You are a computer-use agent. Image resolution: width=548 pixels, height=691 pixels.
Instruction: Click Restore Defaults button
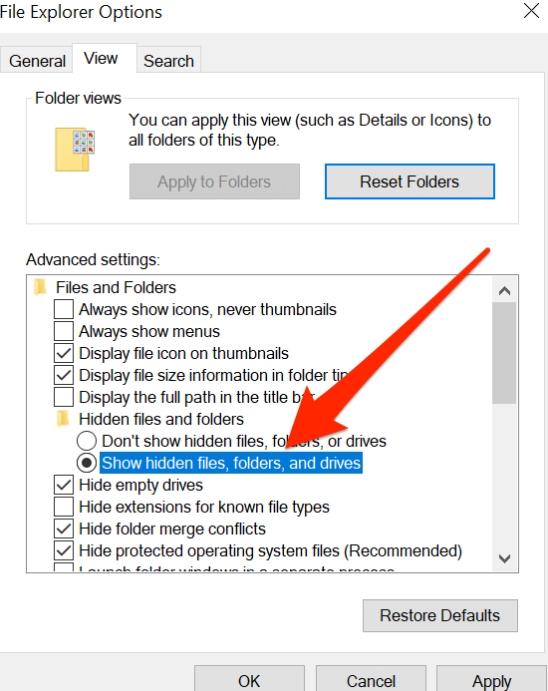(x=440, y=615)
